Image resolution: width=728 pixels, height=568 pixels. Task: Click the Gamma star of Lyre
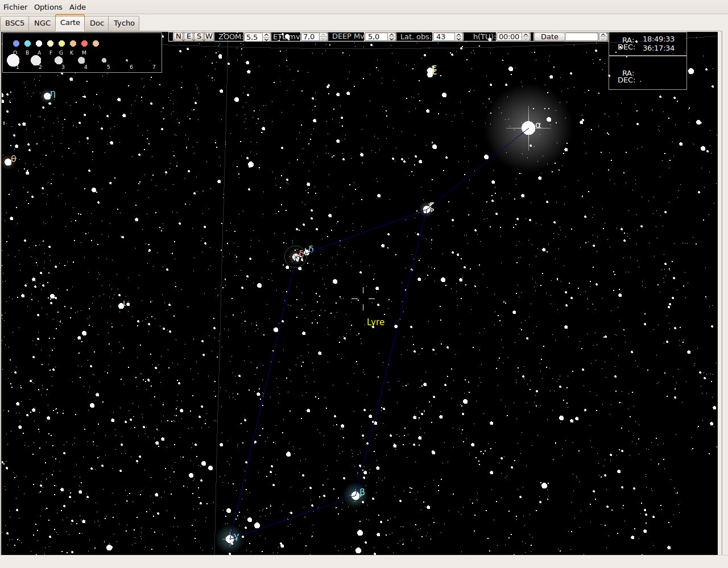(230, 538)
